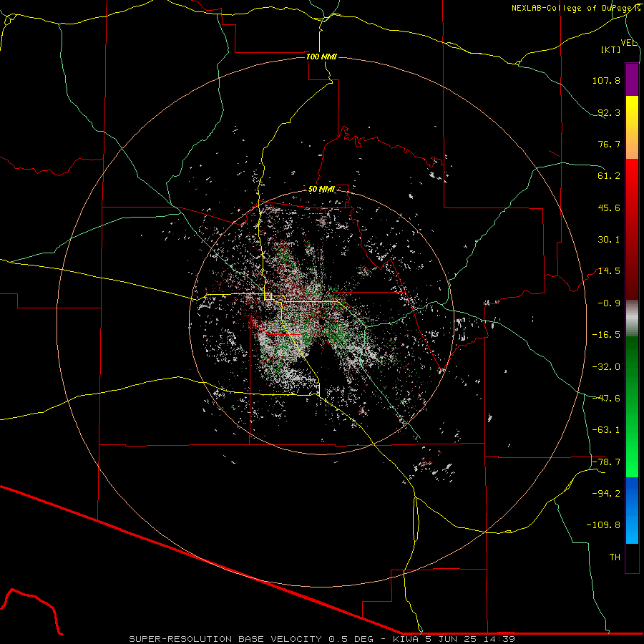Viewport: 644px width, 644px height.
Task: Click the -63.1 velocity scale value
Action: 606,430
